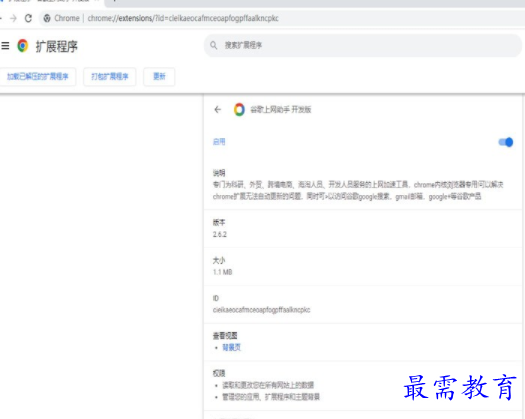Click the 谷歌上网助手 extension icon
Image resolution: width=525 pixels, height=419 pixels.
click(239, 110)
